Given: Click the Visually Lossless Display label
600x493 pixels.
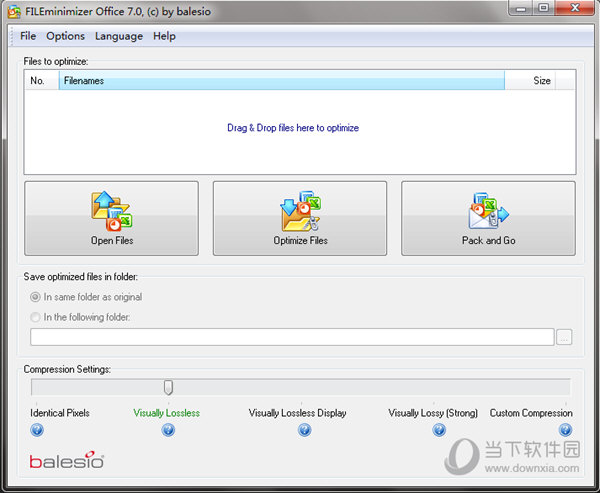Looking at the screenshot, I should [x=297, y=413].
